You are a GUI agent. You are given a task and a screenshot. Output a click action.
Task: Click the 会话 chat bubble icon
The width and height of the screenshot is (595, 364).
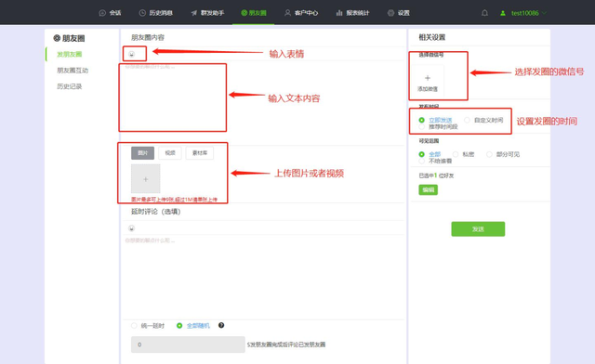(x=102, y=13)
